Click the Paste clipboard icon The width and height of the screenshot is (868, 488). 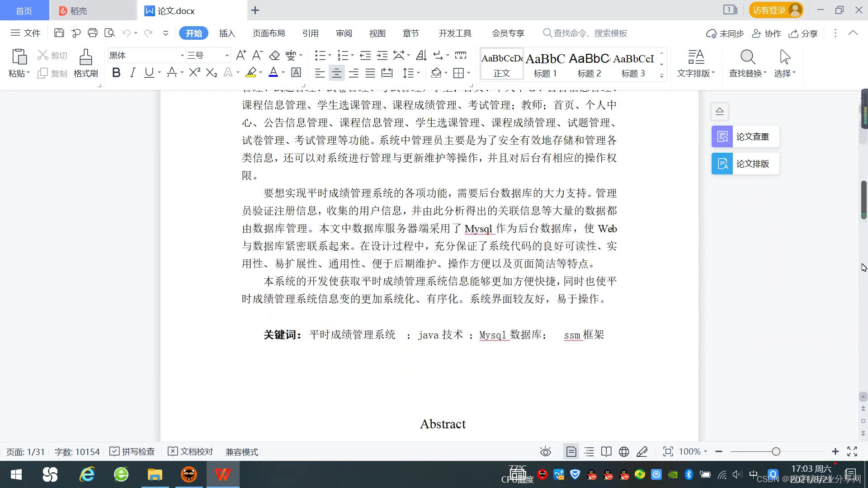click(x=19, y=57)
